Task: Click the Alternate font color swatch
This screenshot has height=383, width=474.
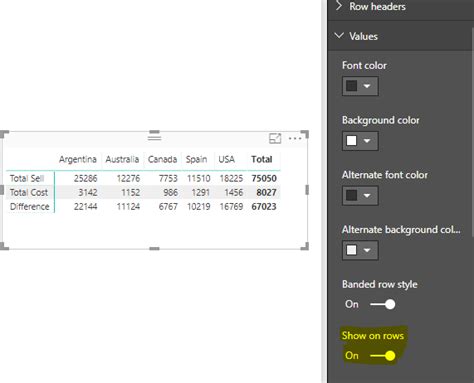Action: click(352, 195)
